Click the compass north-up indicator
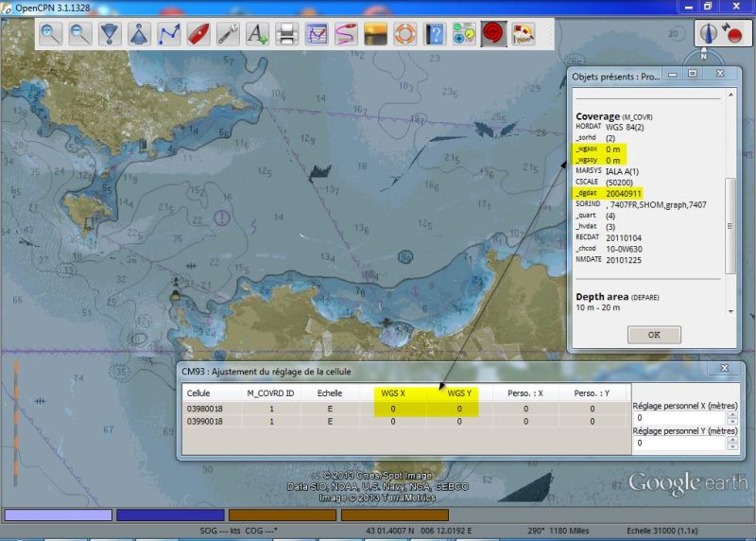756x541 pixels. click(709, 33)
